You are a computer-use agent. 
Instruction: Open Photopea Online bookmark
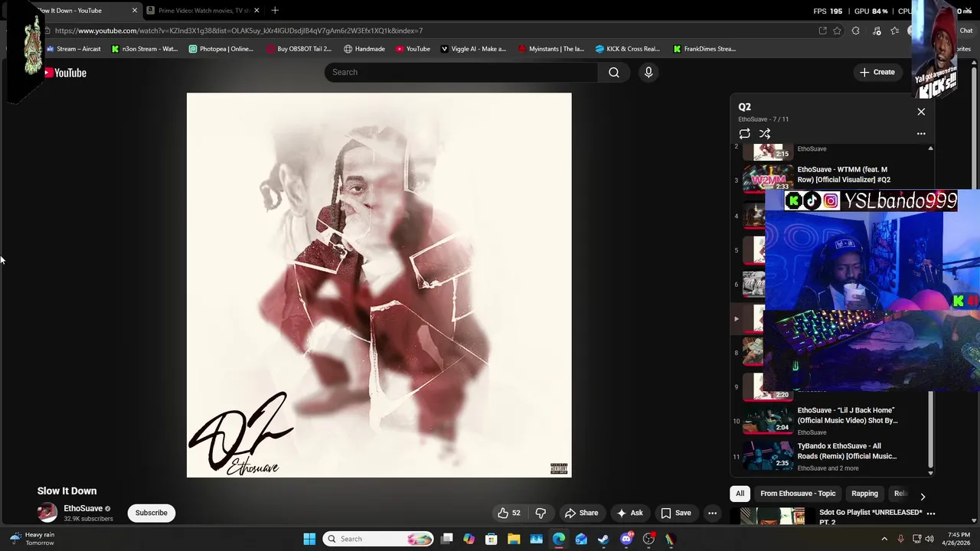coord(220,49)
